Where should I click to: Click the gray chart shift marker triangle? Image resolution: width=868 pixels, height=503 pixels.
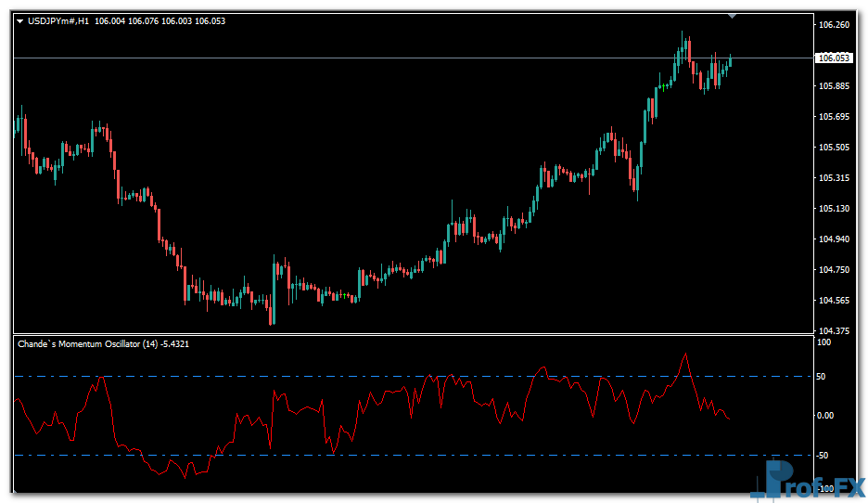(733, 16)
